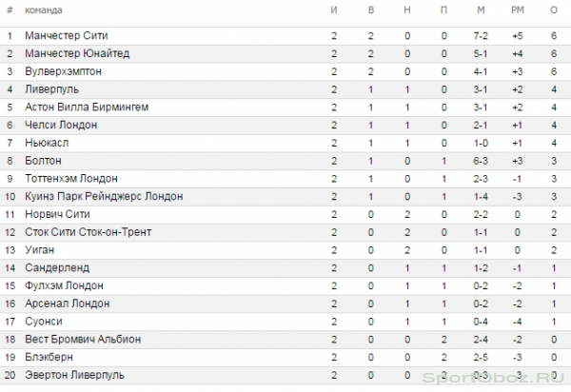Viewport: 571px width, 392px height.
Task: Sort by the команда column header
Action: pyautogui.click(x=44, y=10)
